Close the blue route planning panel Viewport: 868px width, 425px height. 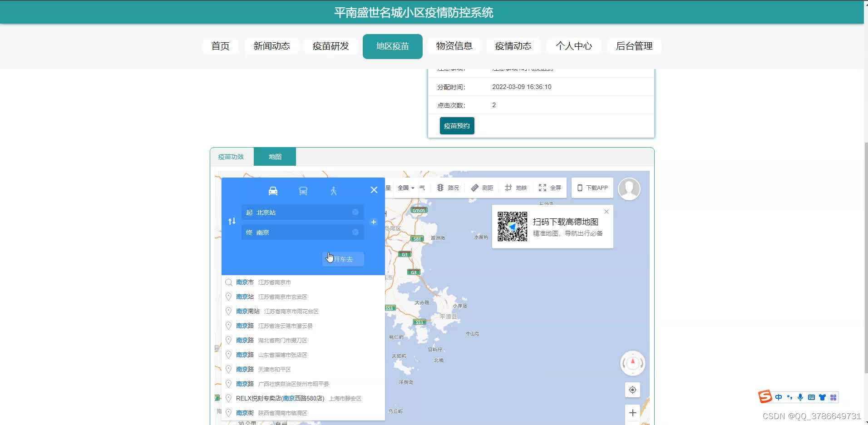374,190
